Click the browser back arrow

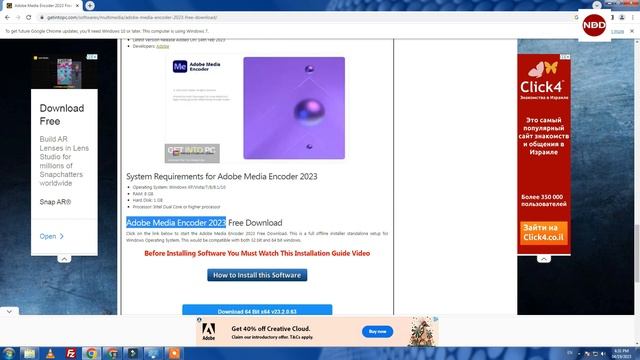[7, 18]
